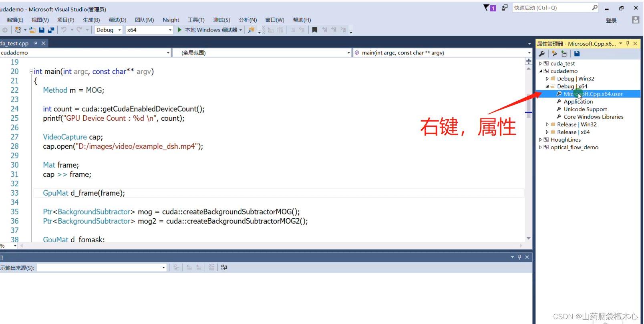The width and height of the screenshot is (644, 324).
Task: Select the Application property sheet
Action: (578, 102)
